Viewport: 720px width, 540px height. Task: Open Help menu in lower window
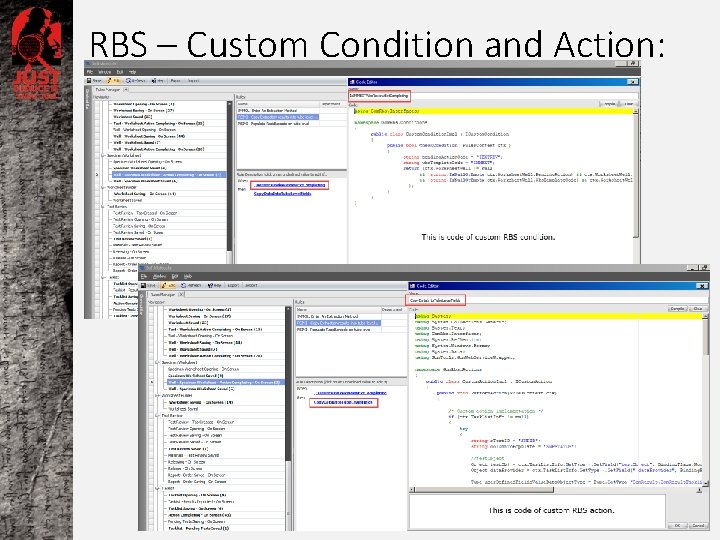(188, 276)
